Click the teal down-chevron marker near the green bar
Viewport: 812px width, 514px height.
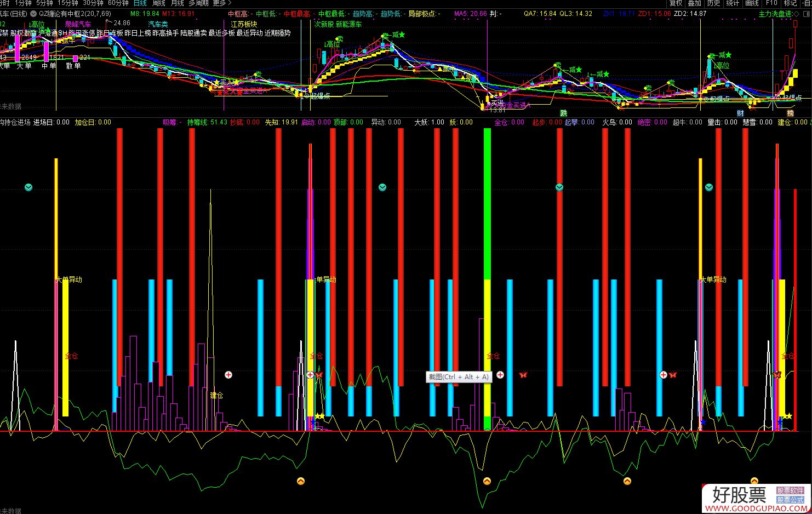click(x=559, y=187)
